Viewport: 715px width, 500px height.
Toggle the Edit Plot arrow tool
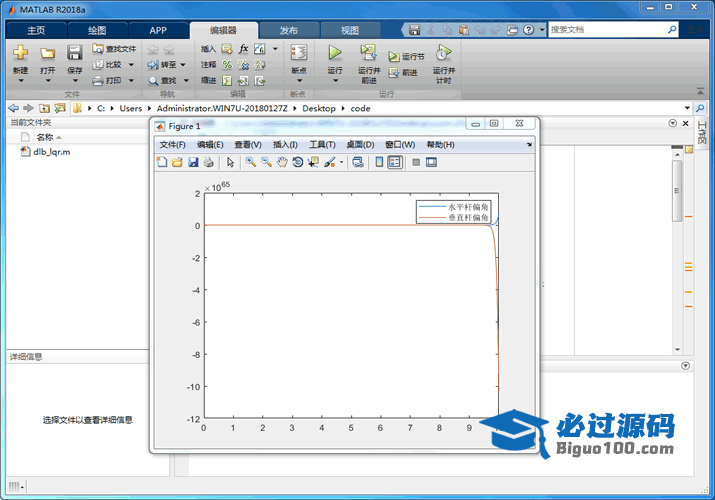(230, 162)
